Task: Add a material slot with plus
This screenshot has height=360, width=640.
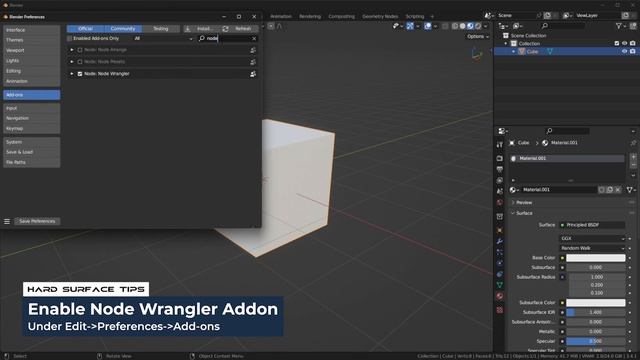Action: pyautogui.click(x=633, y=157)
